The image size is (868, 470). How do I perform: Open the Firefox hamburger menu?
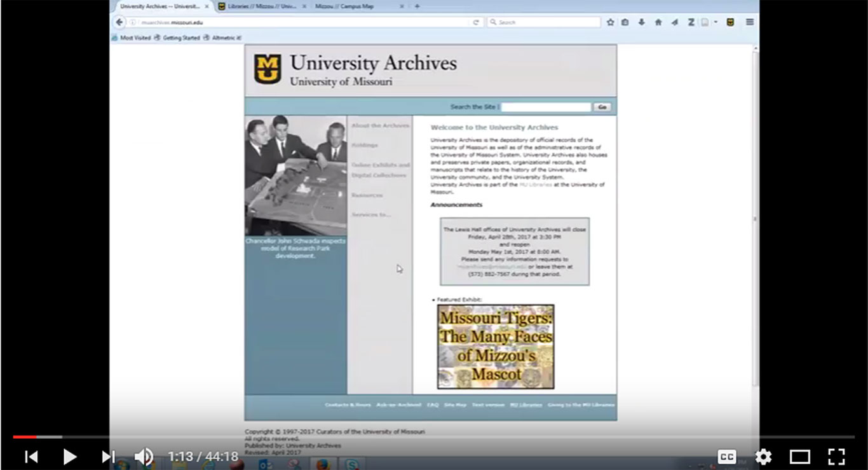750,22
